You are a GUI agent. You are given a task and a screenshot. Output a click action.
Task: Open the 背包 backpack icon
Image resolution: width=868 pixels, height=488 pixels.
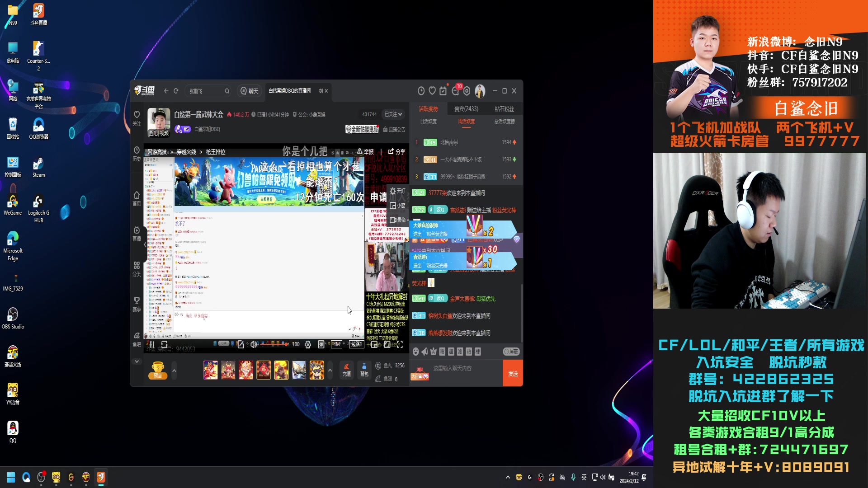[364, 369]
